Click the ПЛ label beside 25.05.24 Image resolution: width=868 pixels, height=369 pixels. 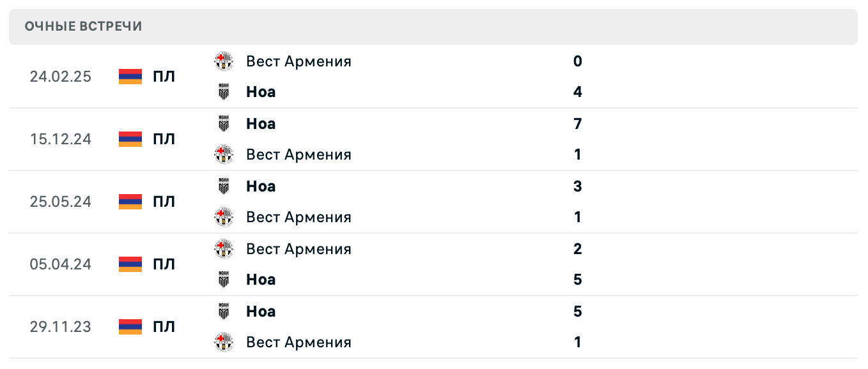[166, 202]
